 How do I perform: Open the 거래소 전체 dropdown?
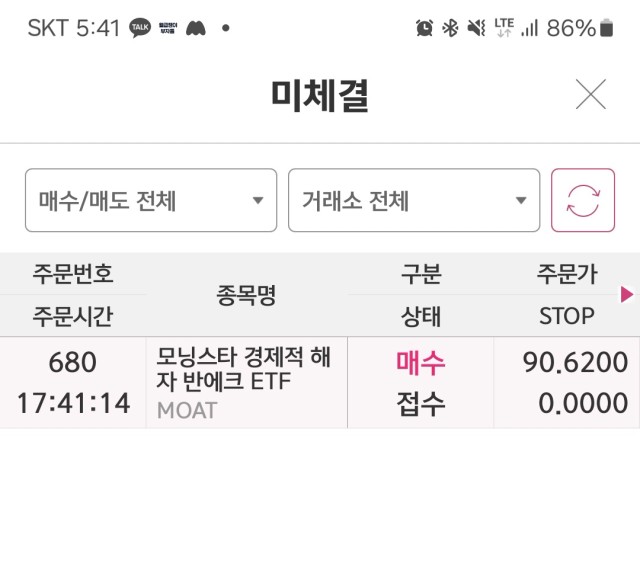pos(414,200)
